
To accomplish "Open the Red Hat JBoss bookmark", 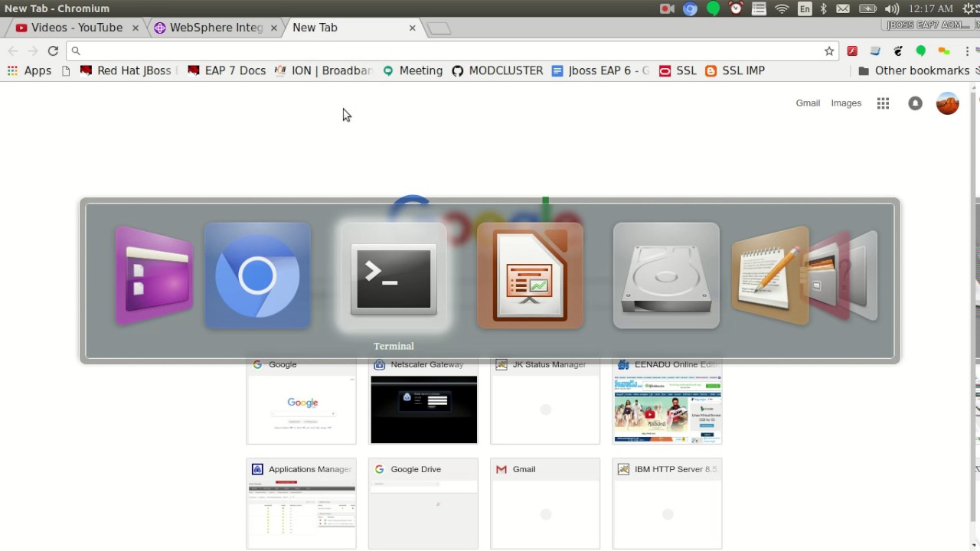I will click(128, 70).
